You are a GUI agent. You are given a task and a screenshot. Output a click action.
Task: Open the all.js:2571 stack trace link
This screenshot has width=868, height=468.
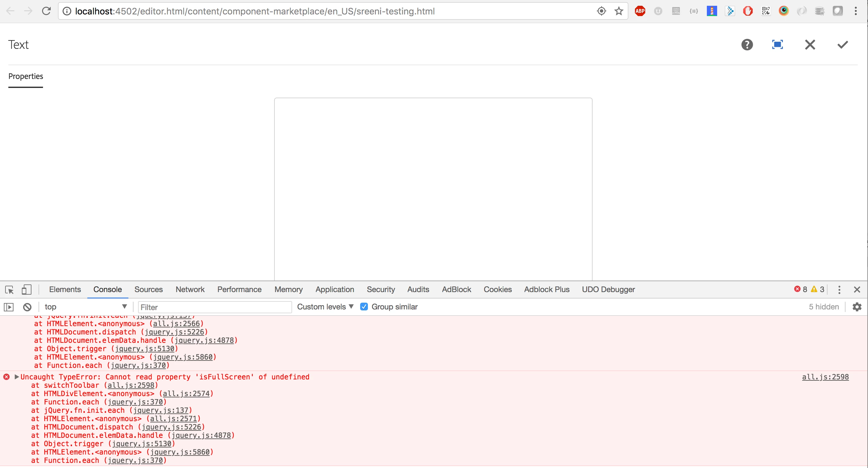pyautogui.click(x=173, y=419)
